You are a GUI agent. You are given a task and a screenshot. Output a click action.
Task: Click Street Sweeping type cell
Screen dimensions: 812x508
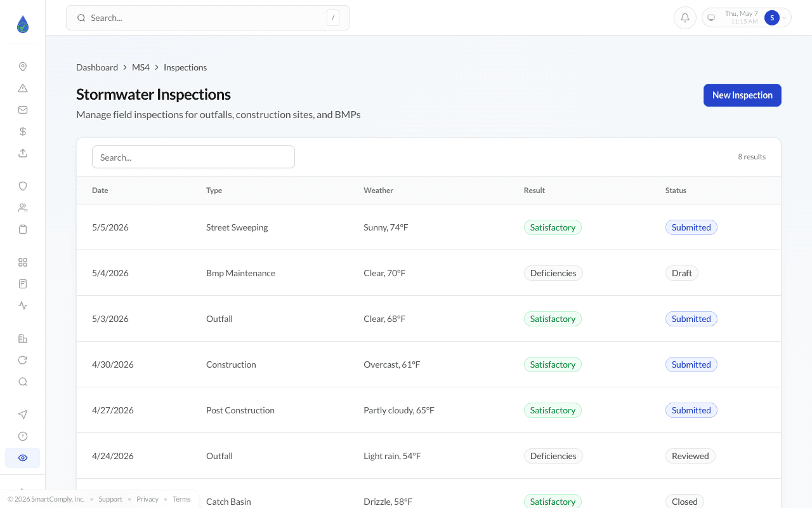(x=237, y=227)
